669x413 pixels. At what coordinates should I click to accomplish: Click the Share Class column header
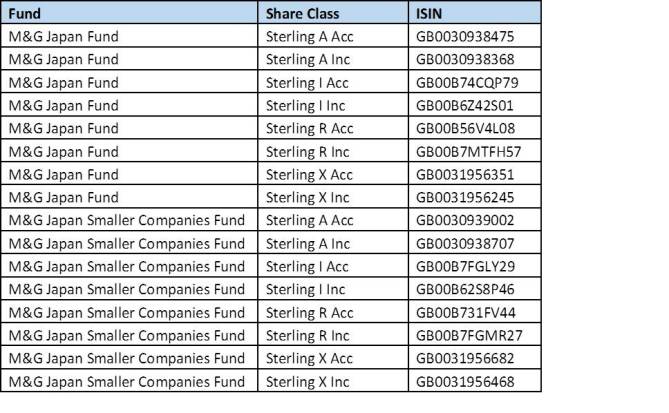pyautogui.click(x=333, y=13)
